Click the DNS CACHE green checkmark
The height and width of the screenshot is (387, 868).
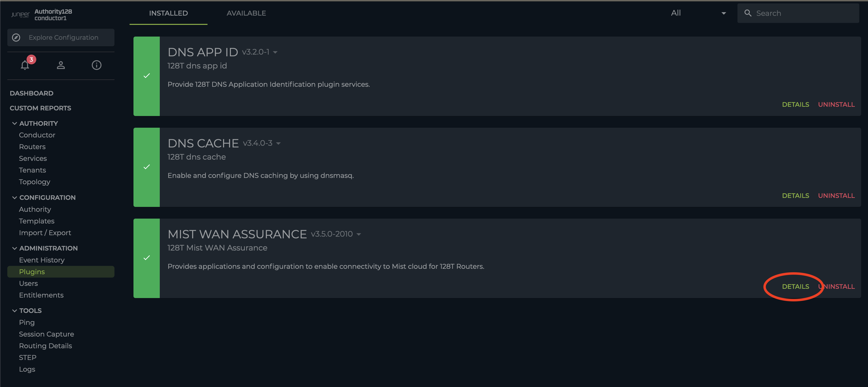click(x=147, y=167)
